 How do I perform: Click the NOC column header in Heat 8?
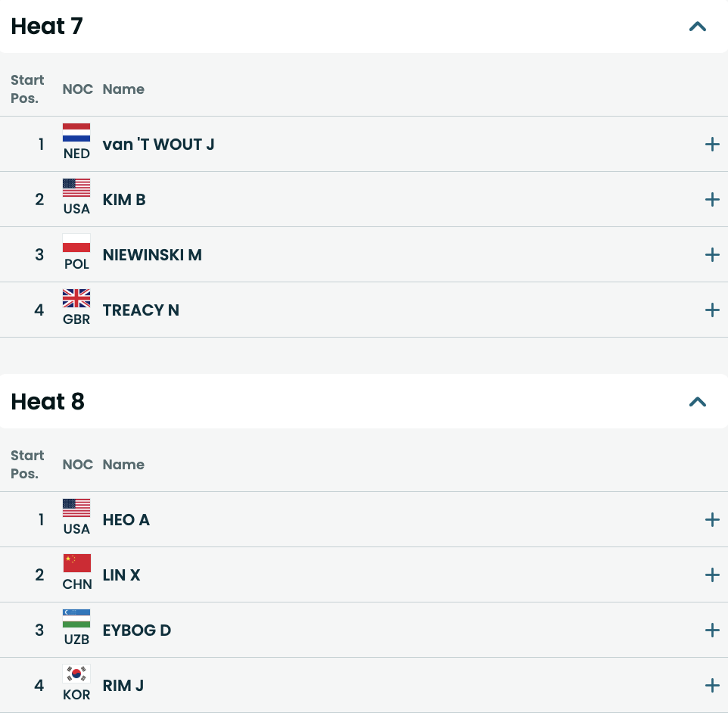(77, 465)
